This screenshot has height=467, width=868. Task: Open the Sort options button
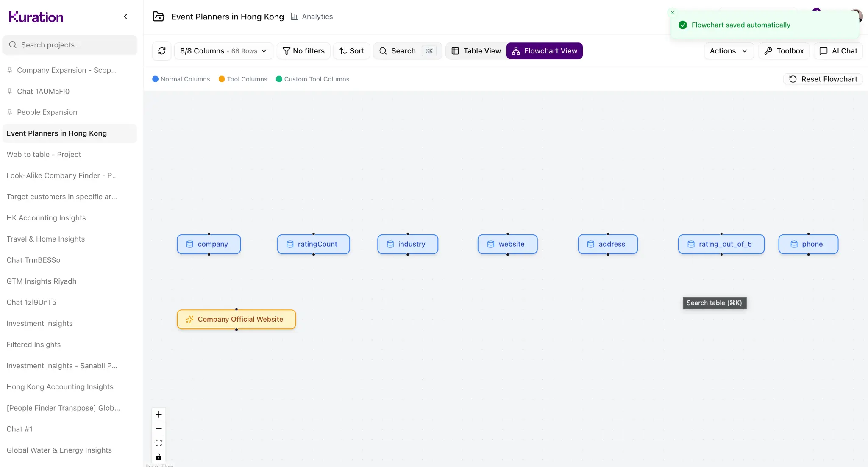coord(351,51)
